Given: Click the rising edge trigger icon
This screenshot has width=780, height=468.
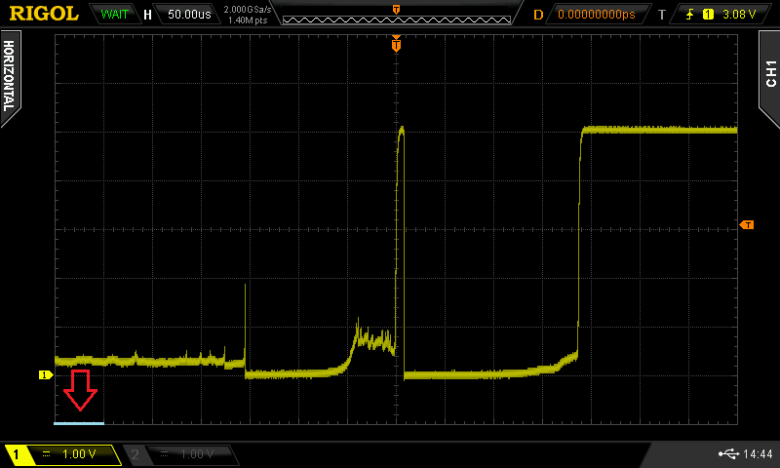Looking at the screenshot, I should [x=690, y=15].
